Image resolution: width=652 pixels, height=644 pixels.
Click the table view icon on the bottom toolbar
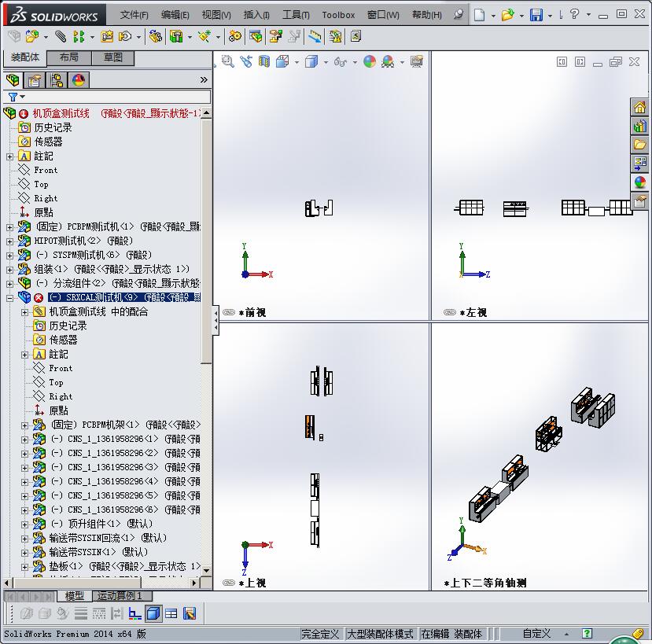point(171,613)
